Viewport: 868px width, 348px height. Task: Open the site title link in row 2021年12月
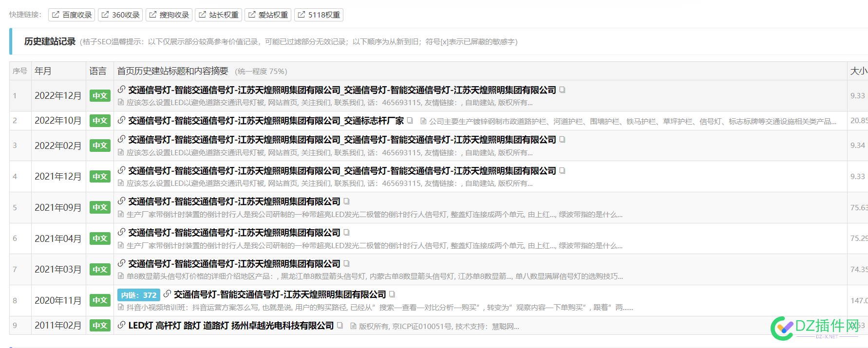pos(342,171)
